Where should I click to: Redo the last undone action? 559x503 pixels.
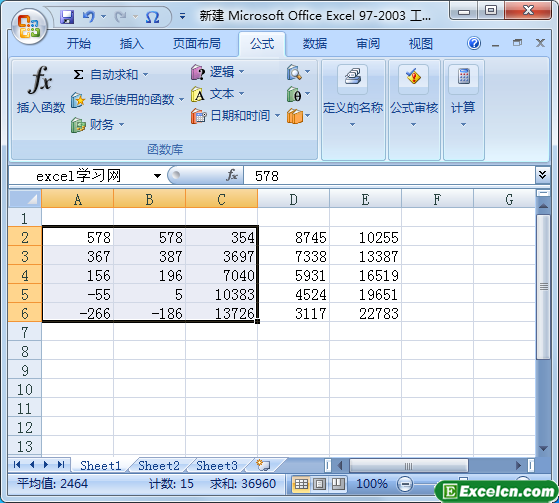(x=121, y=17)
